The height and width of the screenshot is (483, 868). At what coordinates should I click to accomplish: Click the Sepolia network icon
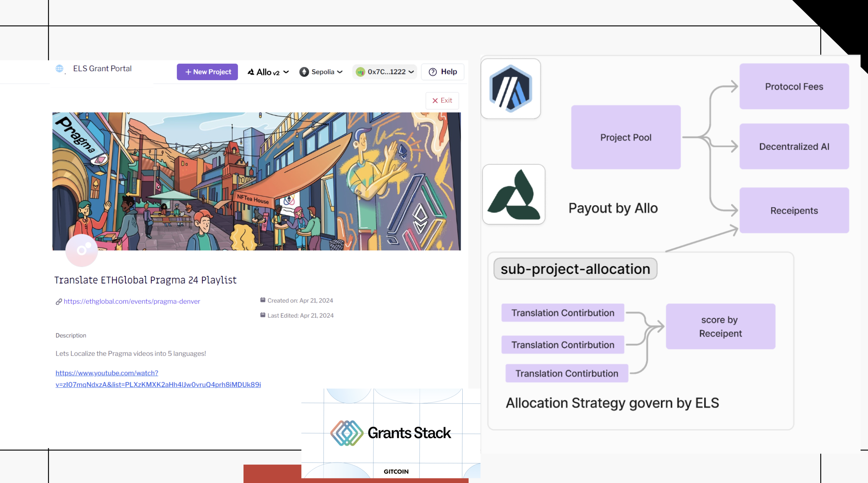[x=304, y=71]
